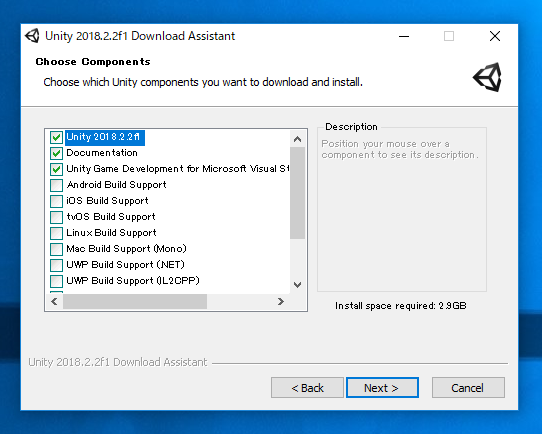Cancel the Download Assistant

pos(468,388)
